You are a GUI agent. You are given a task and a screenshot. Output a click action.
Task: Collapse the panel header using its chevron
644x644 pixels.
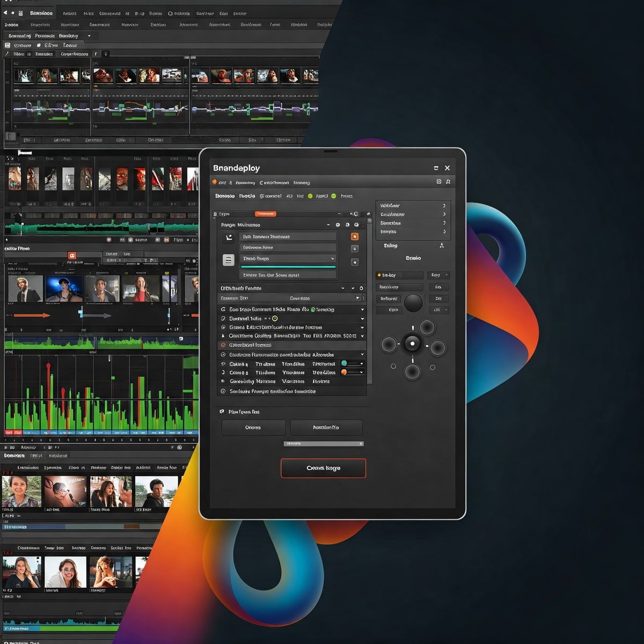328,225
